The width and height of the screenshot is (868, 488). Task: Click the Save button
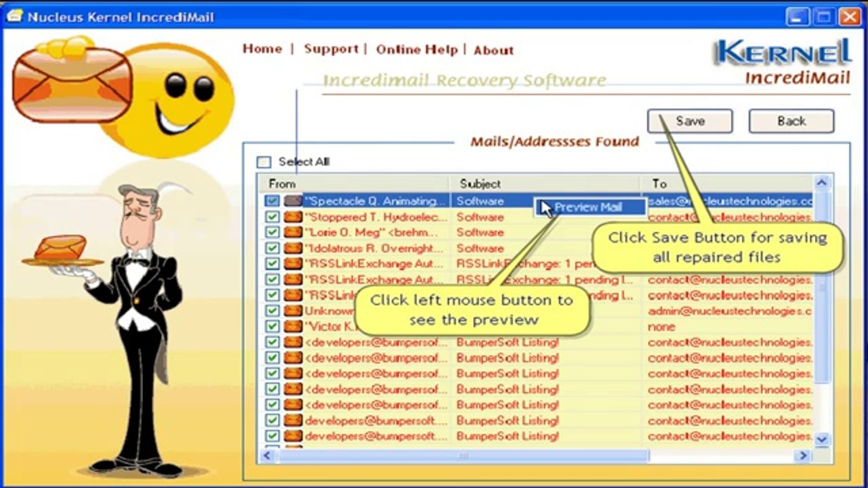click(690, 121)
